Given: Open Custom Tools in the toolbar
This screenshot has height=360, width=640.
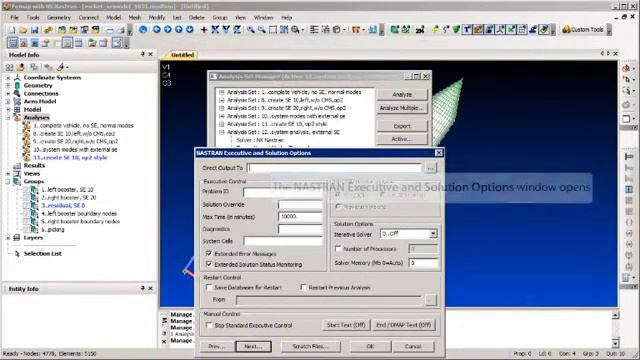Looking at the screenshot, I should point(583,29).
